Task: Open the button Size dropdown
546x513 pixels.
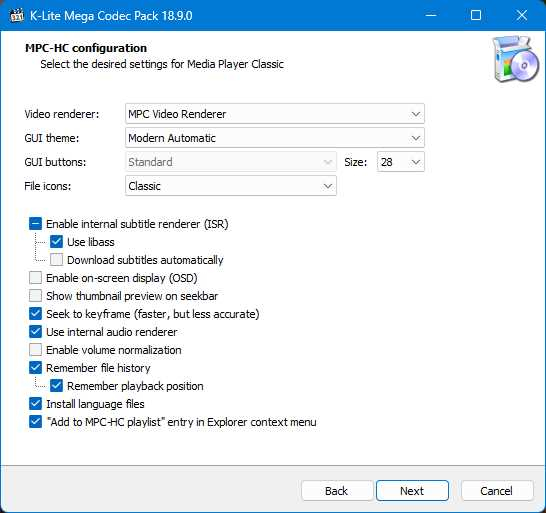Action: (401, 162)
